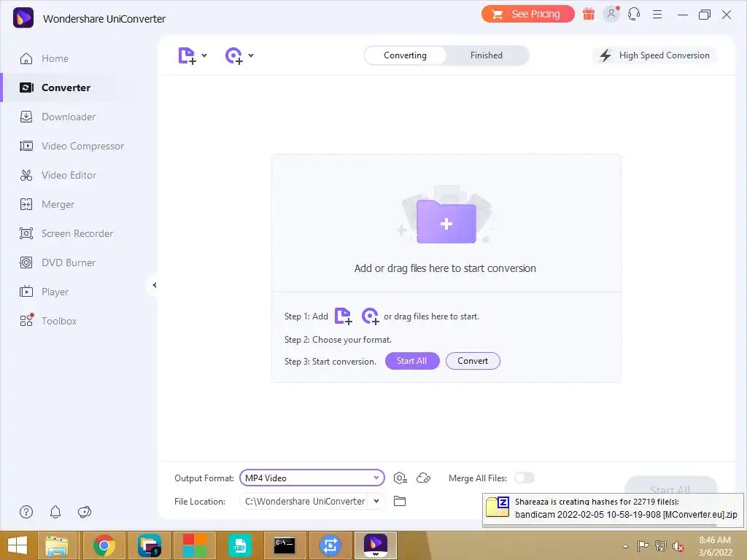Open the hamburger main menu
The width and height of the screenshot is (747, 560).
[x=657, y=15]
